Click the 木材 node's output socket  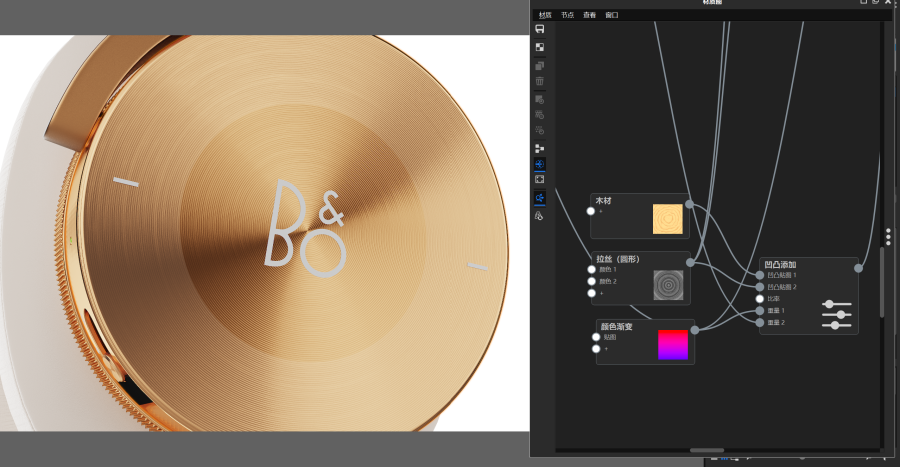pos(689,204)
